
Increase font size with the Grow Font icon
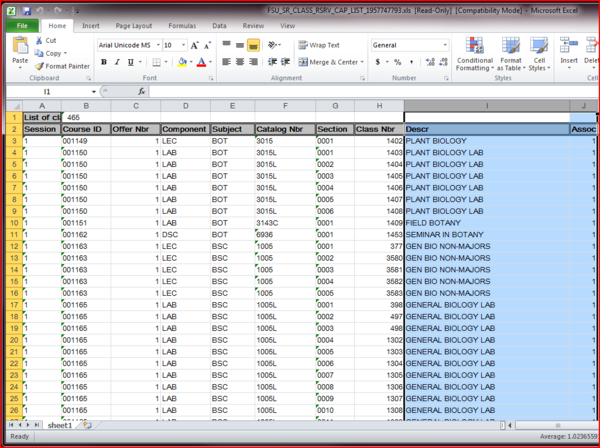click(x=194, y=46)
